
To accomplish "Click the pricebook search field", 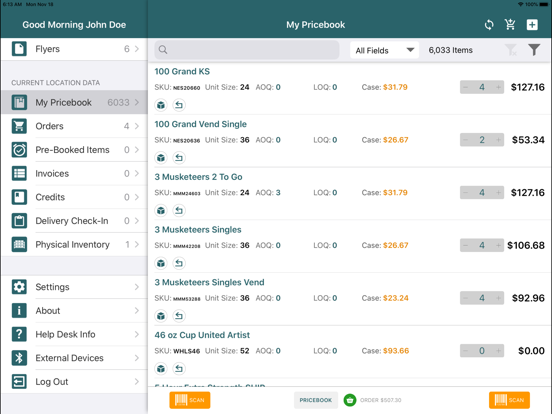I will click(x=247, y=50).
